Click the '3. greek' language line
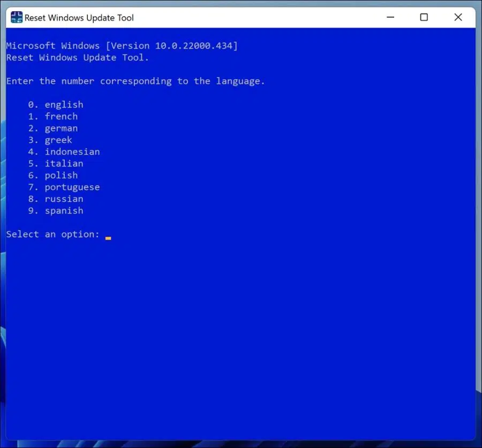 click(50, 140)
